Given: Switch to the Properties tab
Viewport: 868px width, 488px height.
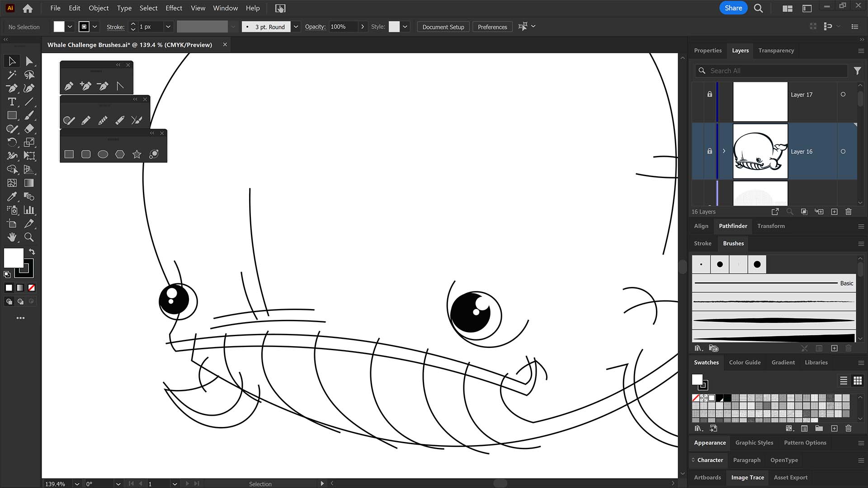Looking at the screenshot, I should pyautogui.click(x=708, y=51).
